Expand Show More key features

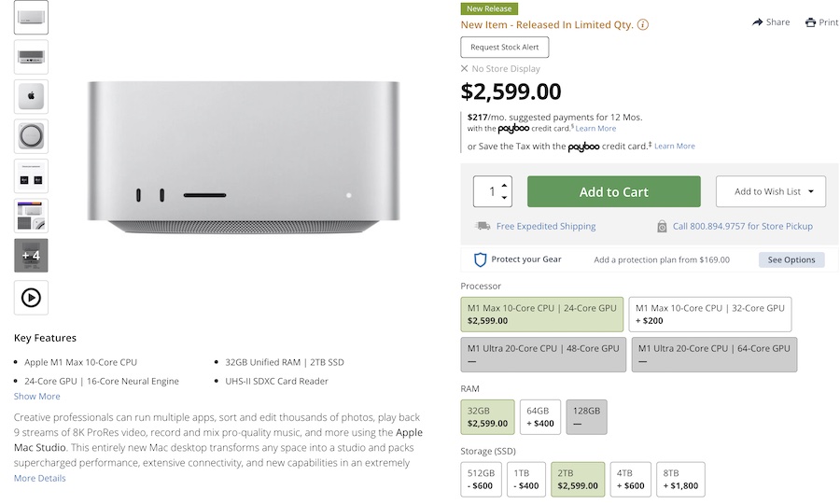(x=37, y=397)
